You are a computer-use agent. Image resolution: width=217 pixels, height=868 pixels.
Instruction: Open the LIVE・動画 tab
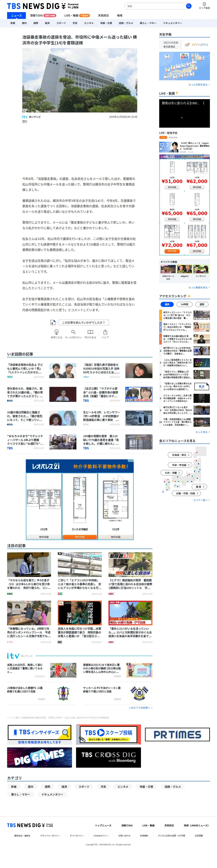click(x=77, y=16)
